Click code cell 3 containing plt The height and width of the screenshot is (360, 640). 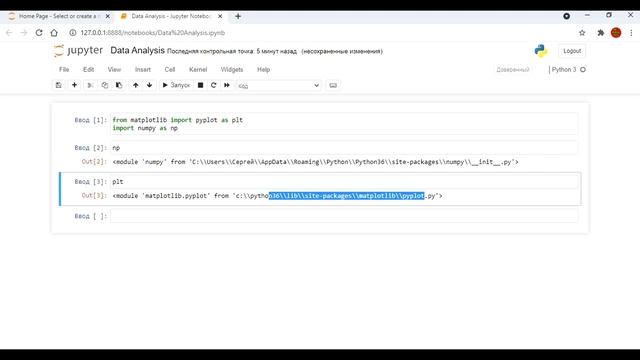tap(344, 182)
